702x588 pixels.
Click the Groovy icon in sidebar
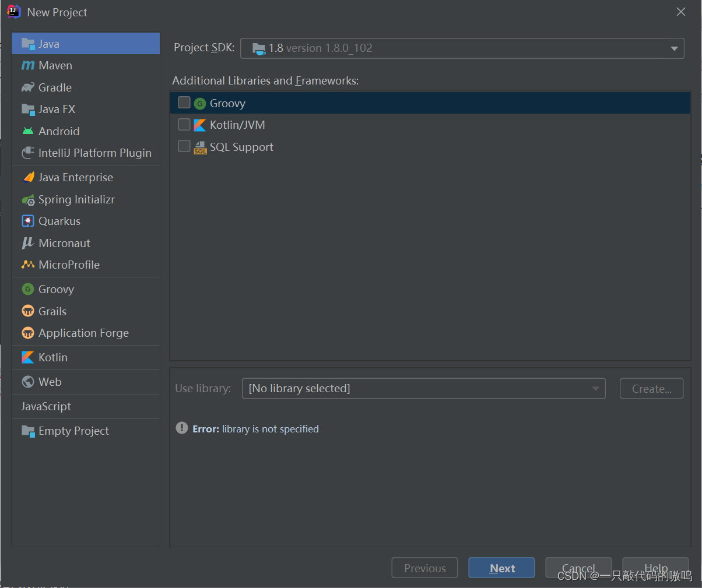28,289
